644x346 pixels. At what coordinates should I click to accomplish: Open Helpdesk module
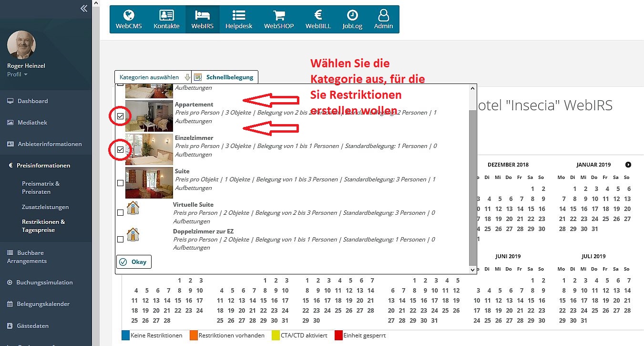[239, 20]
